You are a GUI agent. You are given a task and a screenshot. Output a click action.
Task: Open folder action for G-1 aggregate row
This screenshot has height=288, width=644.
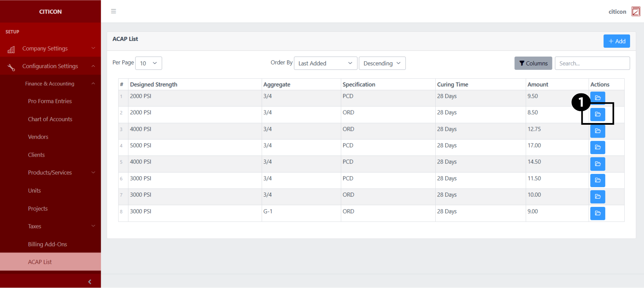click(x=597, y=213)
